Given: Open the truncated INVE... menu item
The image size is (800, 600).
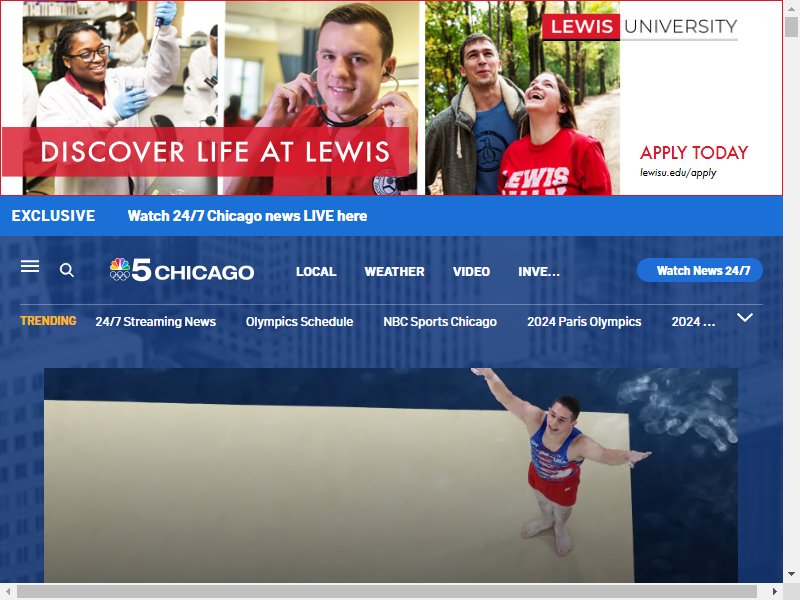Looking at the screenshot, I should [539, 271].
